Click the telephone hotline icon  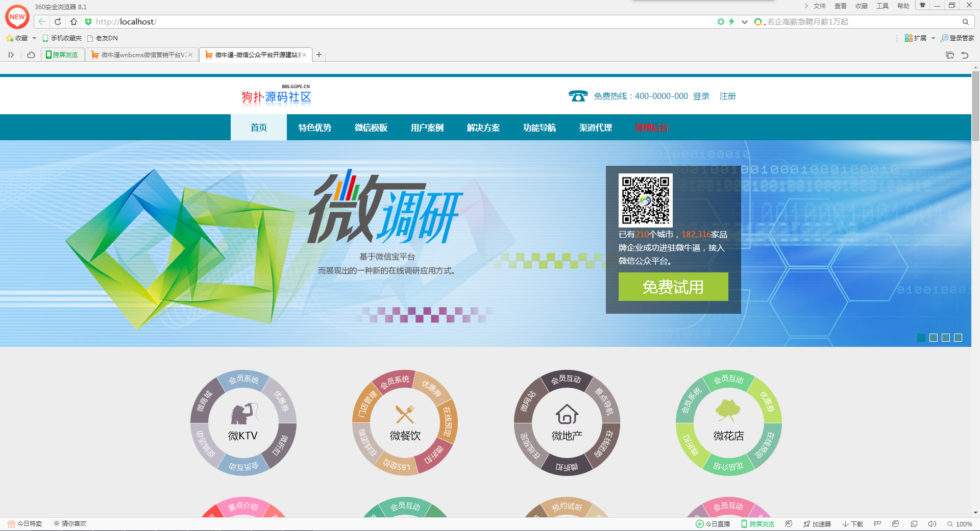click(578, 96)
